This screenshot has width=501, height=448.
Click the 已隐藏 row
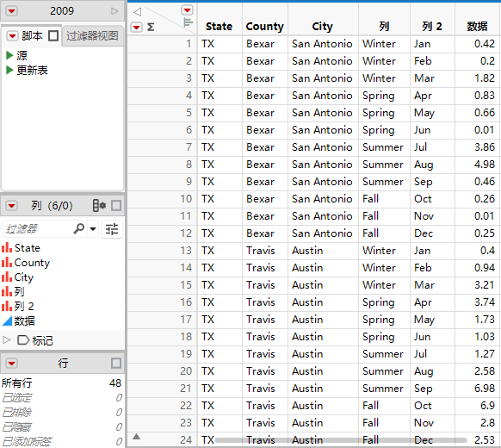62,426
